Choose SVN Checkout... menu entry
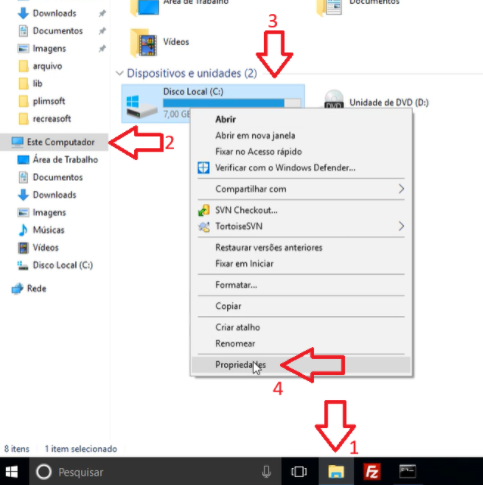This screenshot has height=485, width=483. pyautogui.click(x=301, y=210)
